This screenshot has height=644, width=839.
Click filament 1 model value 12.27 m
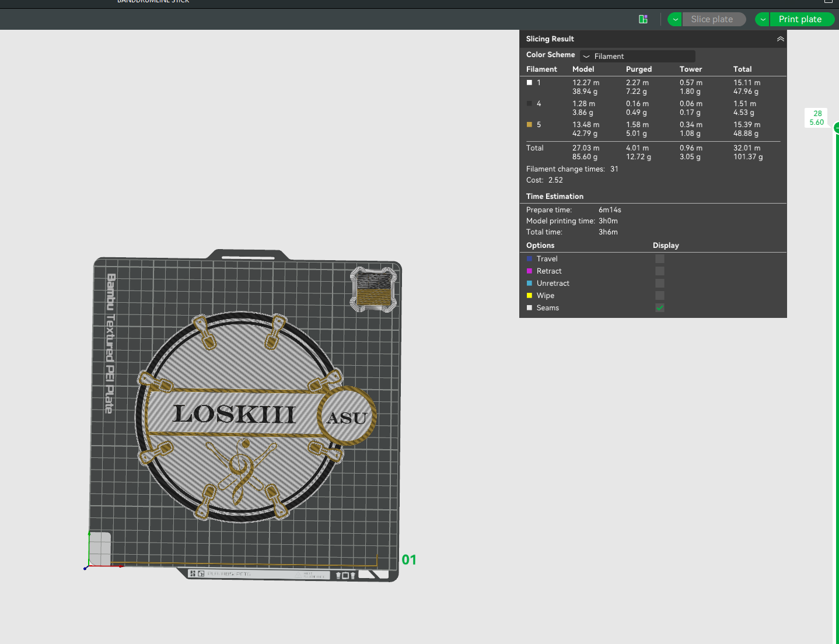point(586,83)
